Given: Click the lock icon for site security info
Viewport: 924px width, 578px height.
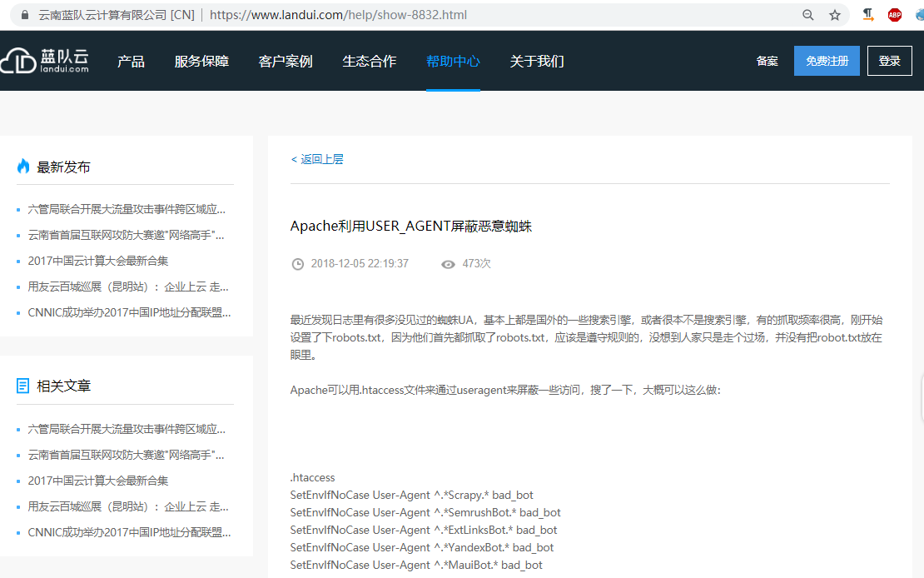Looking at the screenshot, I should (23, 15).
